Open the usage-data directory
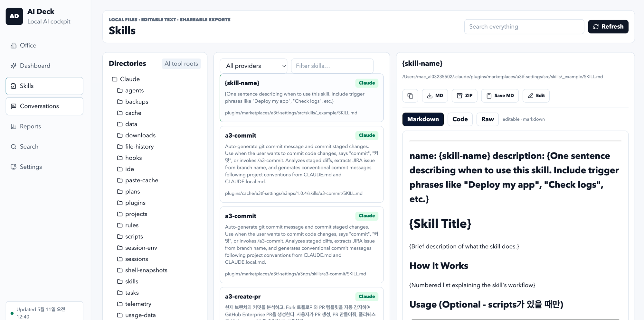This screenshot has width=644, height=320. [140, 315]
